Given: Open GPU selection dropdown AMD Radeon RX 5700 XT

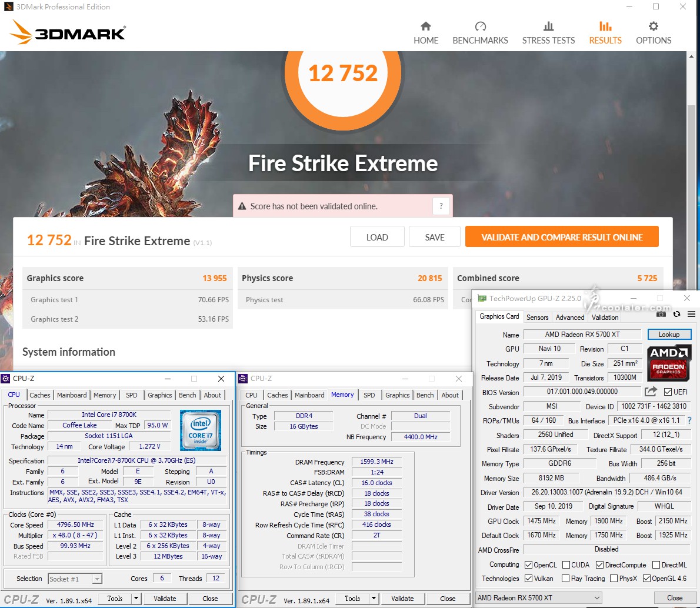Looking at the screenshot, I should pyautogui.click(x=539, y=597).
